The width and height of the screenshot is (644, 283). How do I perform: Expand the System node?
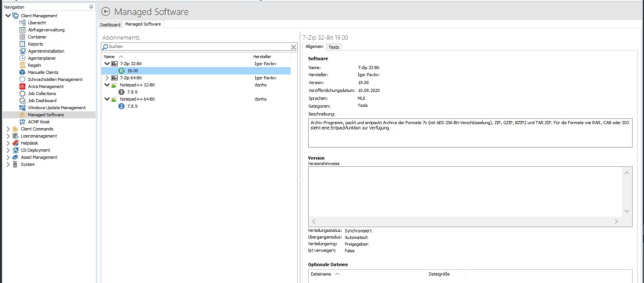[8, 164]
